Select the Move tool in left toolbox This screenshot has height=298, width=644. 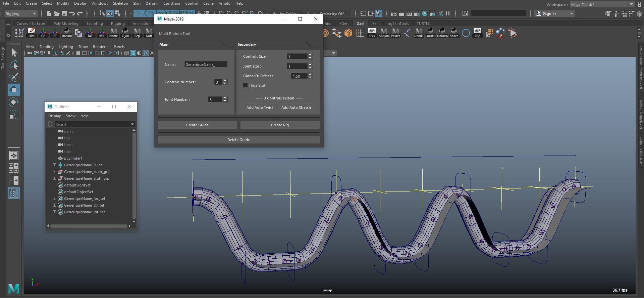pyautogui.click(x=14, y=90)
